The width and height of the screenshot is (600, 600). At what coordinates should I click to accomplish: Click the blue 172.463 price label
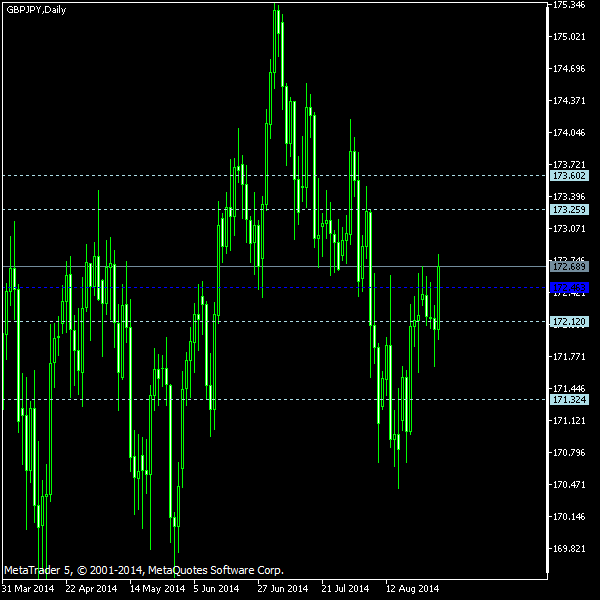pos(569,287)
